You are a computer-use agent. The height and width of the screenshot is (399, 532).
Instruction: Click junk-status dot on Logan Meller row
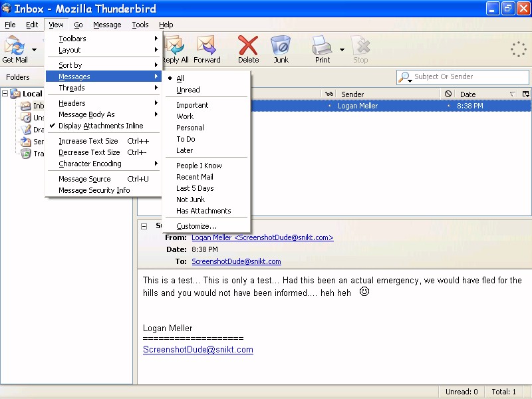point(448,106)
